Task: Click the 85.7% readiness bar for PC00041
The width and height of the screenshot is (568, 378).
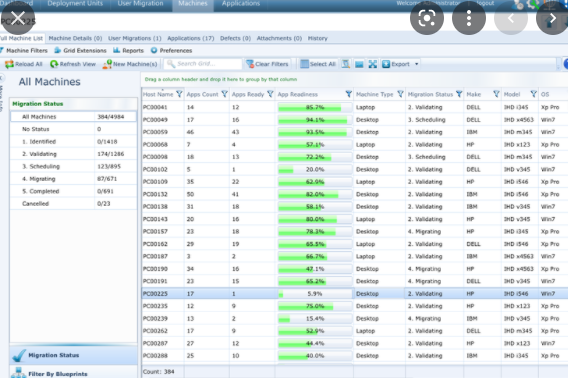Action: click(x=315, y=107)
